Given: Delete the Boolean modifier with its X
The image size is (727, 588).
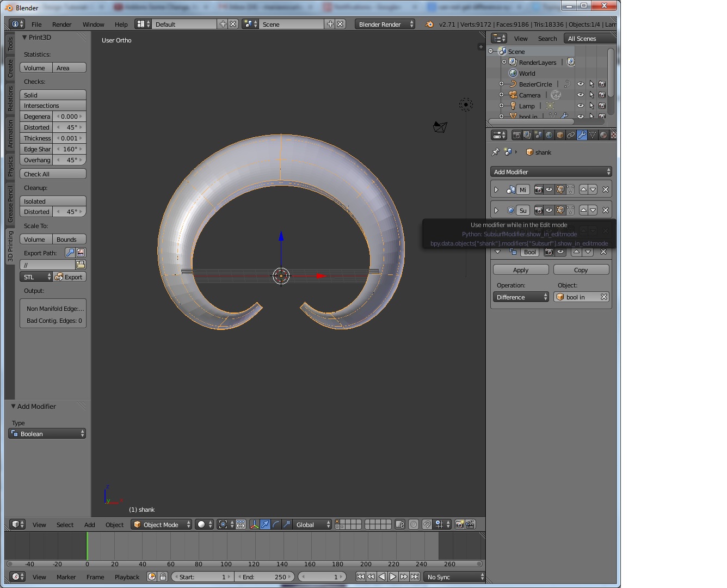Looking at the screenshot, I should (603, 252).
